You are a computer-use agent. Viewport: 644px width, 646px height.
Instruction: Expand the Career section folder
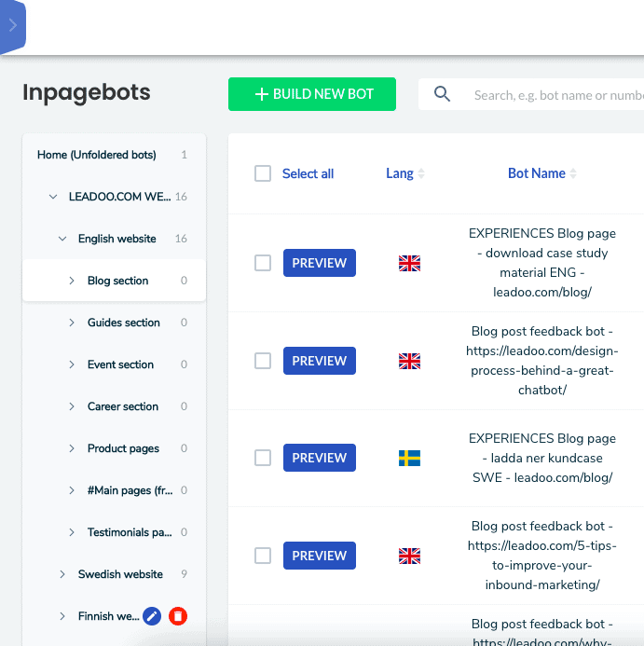point(71,406)
